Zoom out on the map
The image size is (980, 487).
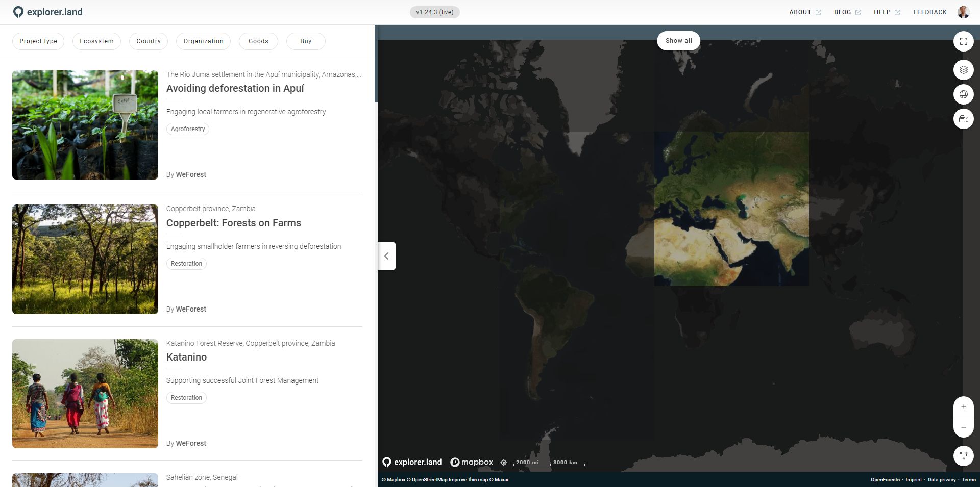(x=964, y=427)
